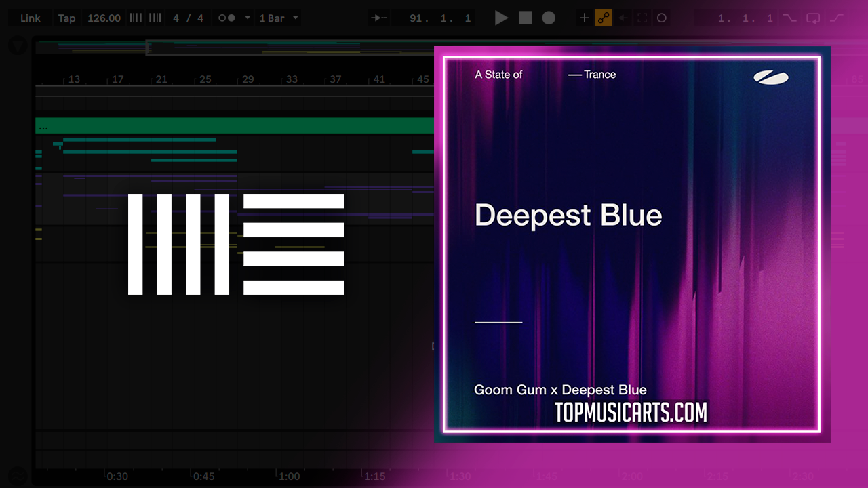Image resolution: width=868 pixels, height=488 pixels.
Task: Click the Stop button in transport
Action: point(526,18)
